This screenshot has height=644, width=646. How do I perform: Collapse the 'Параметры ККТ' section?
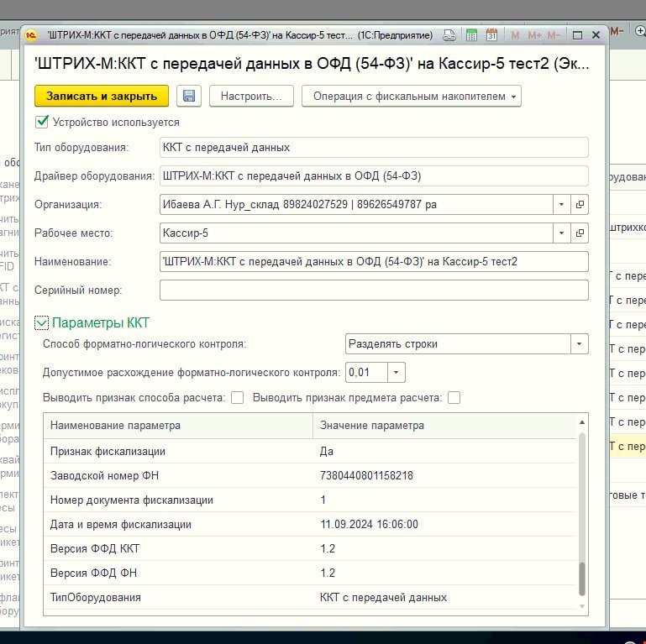pyautogui.click(x=42, y=322)
